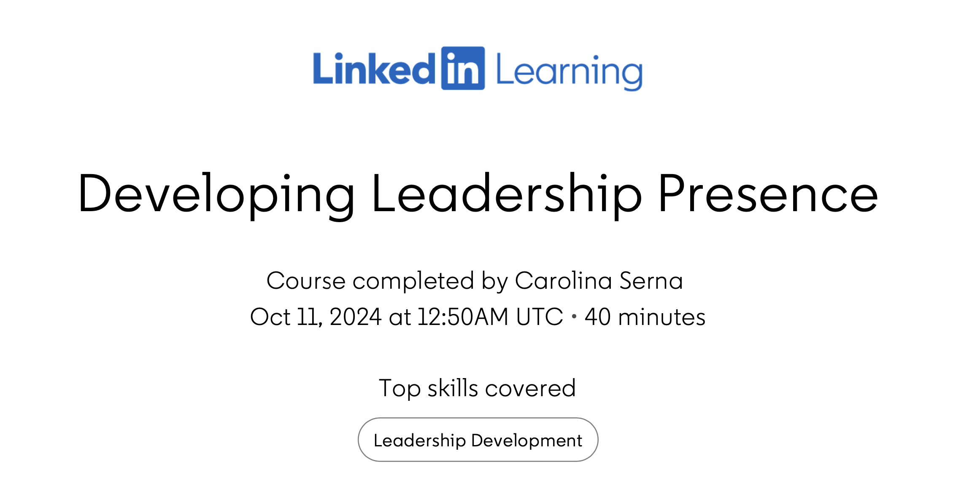The width and height of the screenshot is (980, 494).
Task: Select the Leadership Development skill pill
Action: [478, 440]
